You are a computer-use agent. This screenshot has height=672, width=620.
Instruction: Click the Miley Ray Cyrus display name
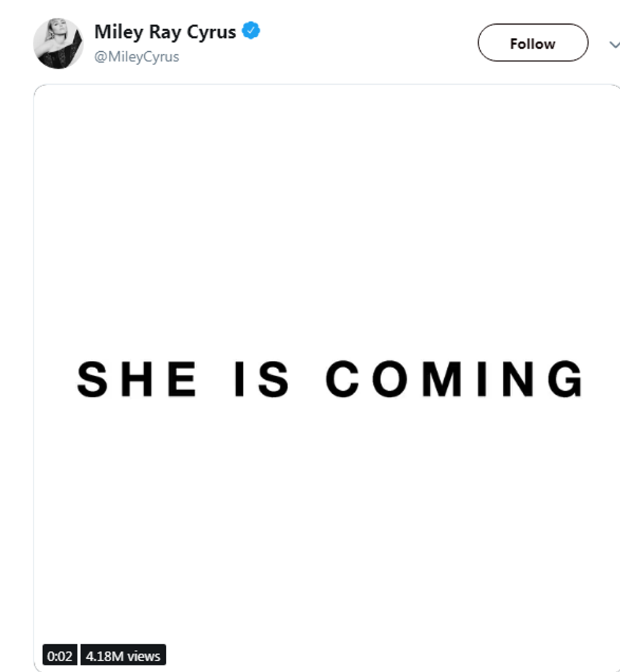point(166,29)
